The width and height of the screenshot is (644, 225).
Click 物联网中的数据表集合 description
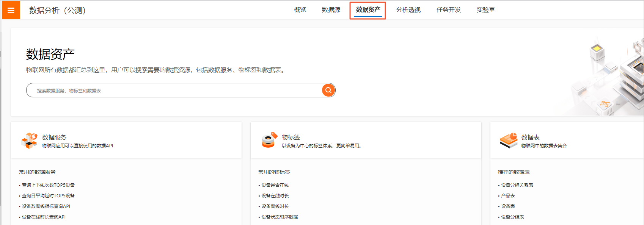coord(544,146)
